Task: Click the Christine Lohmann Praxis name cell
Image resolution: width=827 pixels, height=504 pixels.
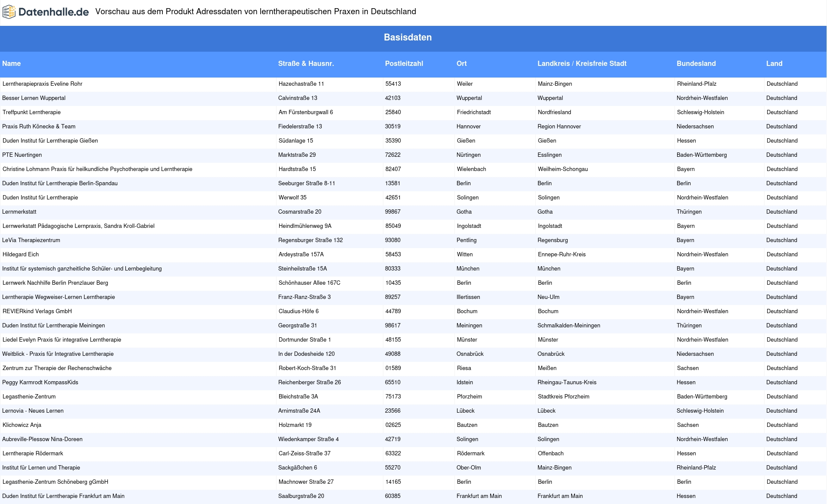Action: click(x=97, y=169)
